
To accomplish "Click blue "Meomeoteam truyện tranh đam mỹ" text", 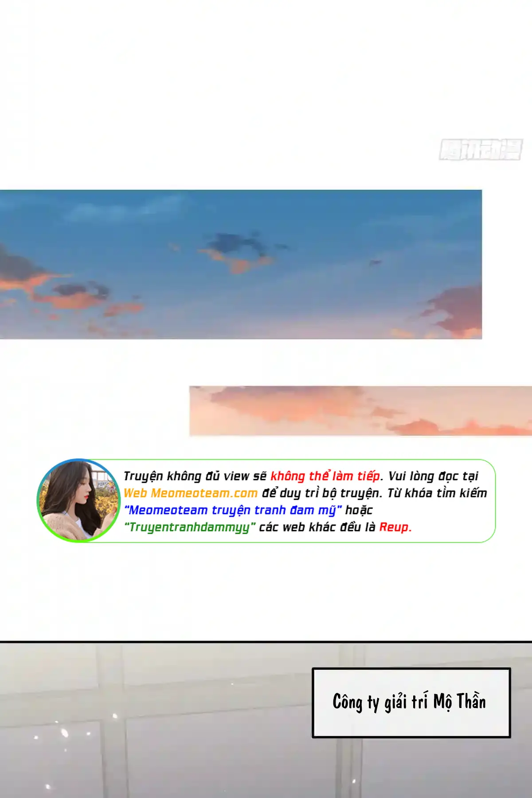I will [233, 510].
